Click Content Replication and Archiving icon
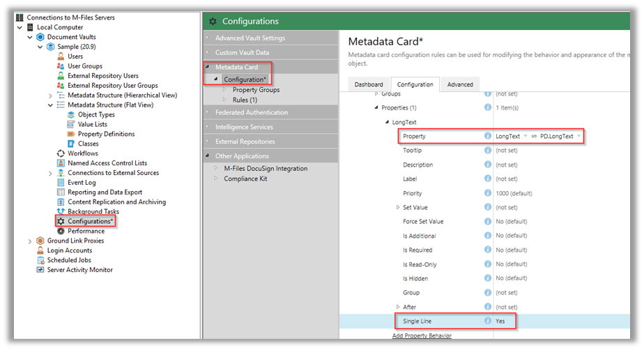This screenshot has height=350, width=644. (x=61, y=201)
